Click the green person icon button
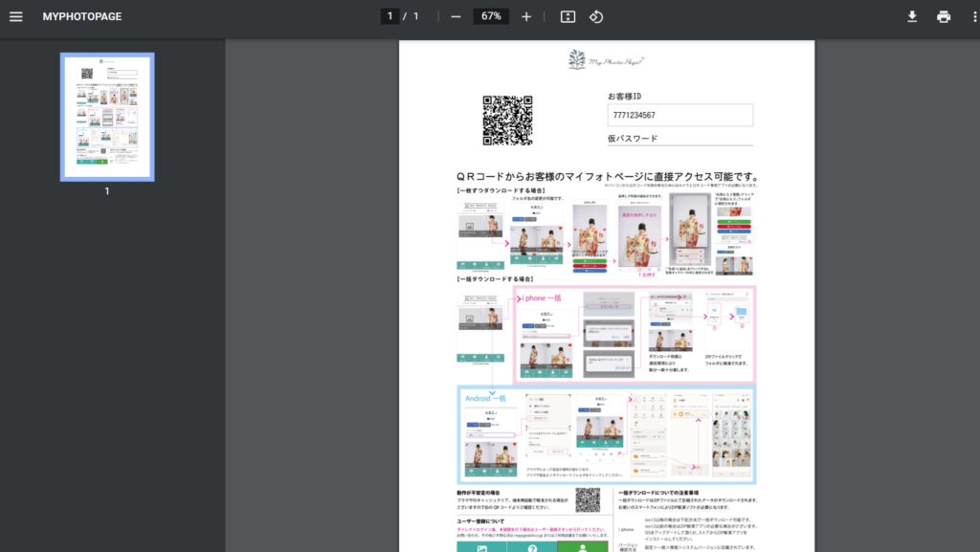Image resolution: width=980 pixels, height=552 pixels. tap(581, 547)
